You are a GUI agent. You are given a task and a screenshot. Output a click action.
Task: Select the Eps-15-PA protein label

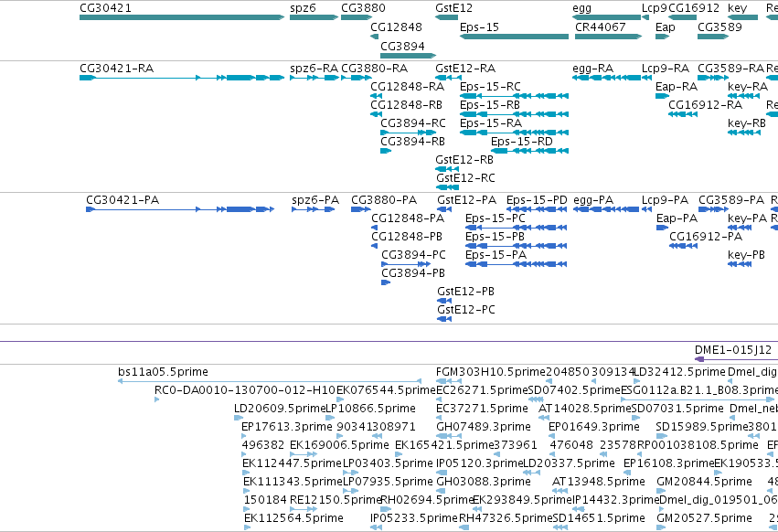tap(496, 255)
